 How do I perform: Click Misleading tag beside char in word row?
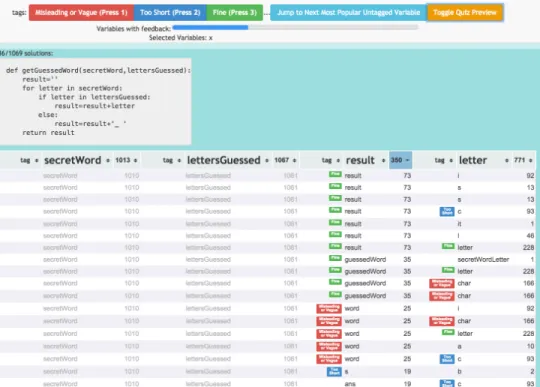(442, 321)
